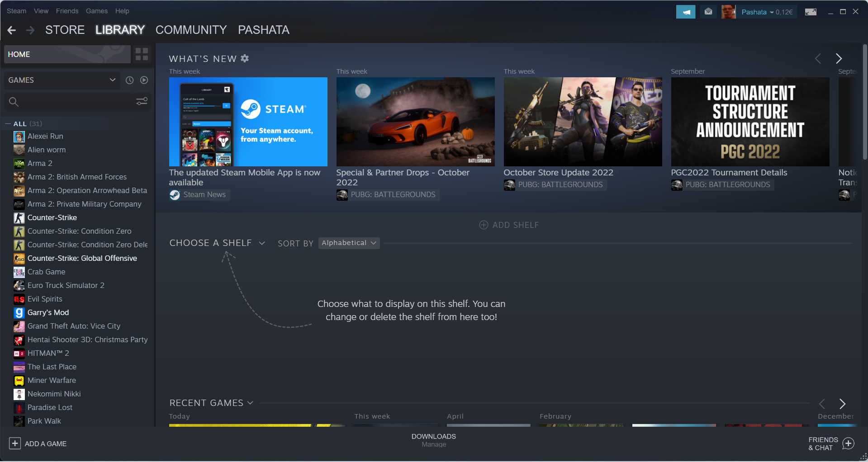Open the inbox envelope icon
Viewport: 868px width, 462px height.
coord(708,12)
